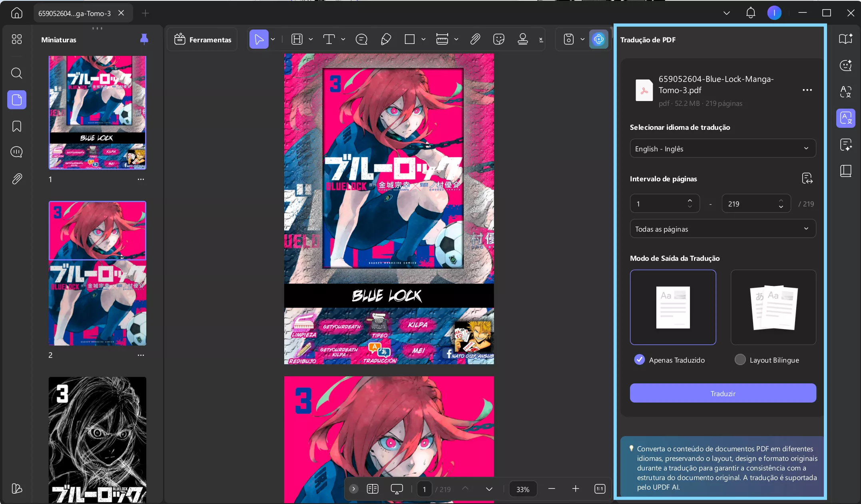Select the rectangle shape tool
Screen dimensions: 861x504
[x=409, y=39]
